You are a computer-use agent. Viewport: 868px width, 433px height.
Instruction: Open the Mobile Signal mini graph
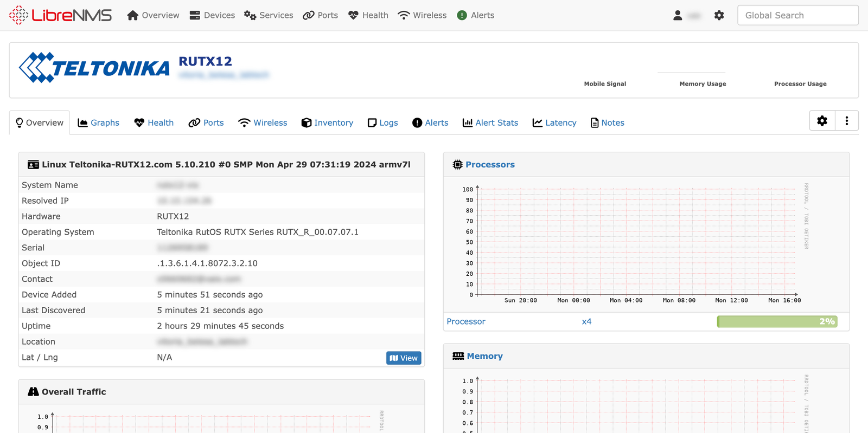tap(605, 83)
